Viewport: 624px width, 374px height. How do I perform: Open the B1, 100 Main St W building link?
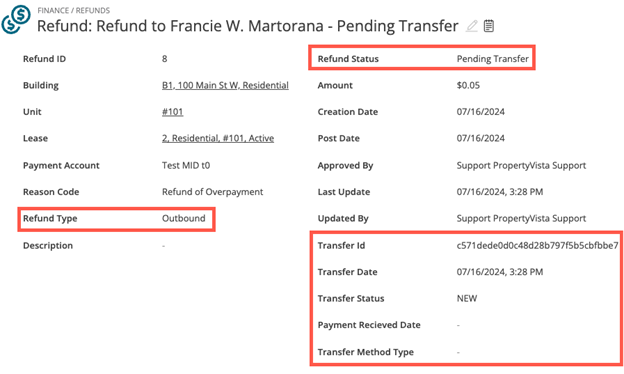pos(225,85)
